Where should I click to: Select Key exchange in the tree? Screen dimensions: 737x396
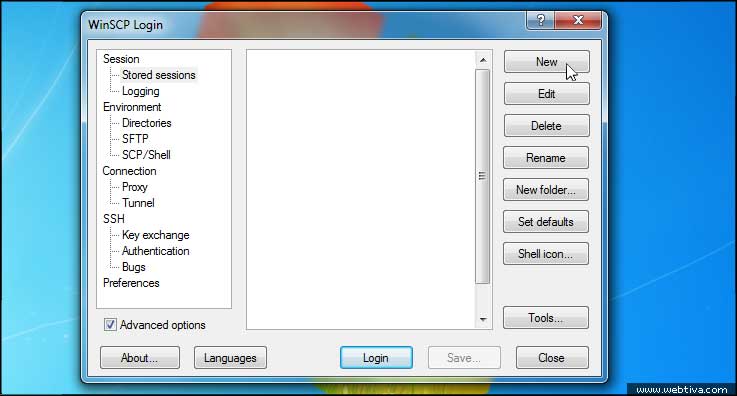point(156,235)
